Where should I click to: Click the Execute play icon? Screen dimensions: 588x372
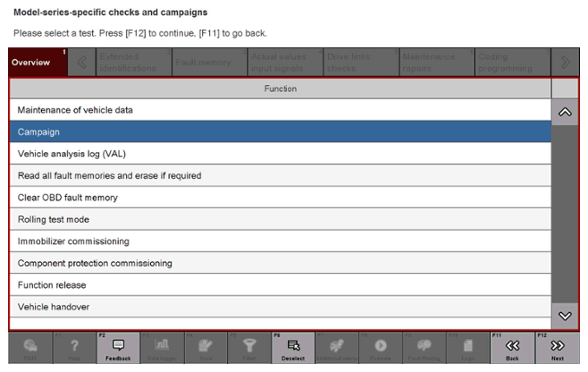[x=380, y=345]
